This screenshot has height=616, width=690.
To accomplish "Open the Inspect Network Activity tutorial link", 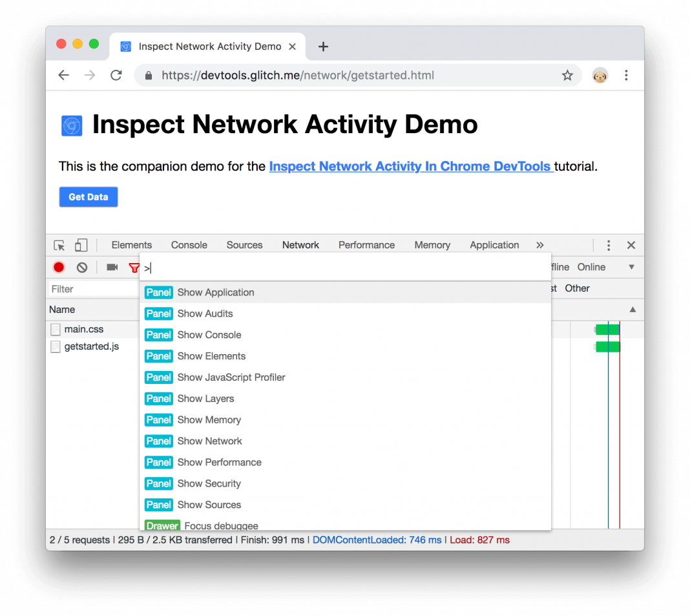I will [411, 166].
